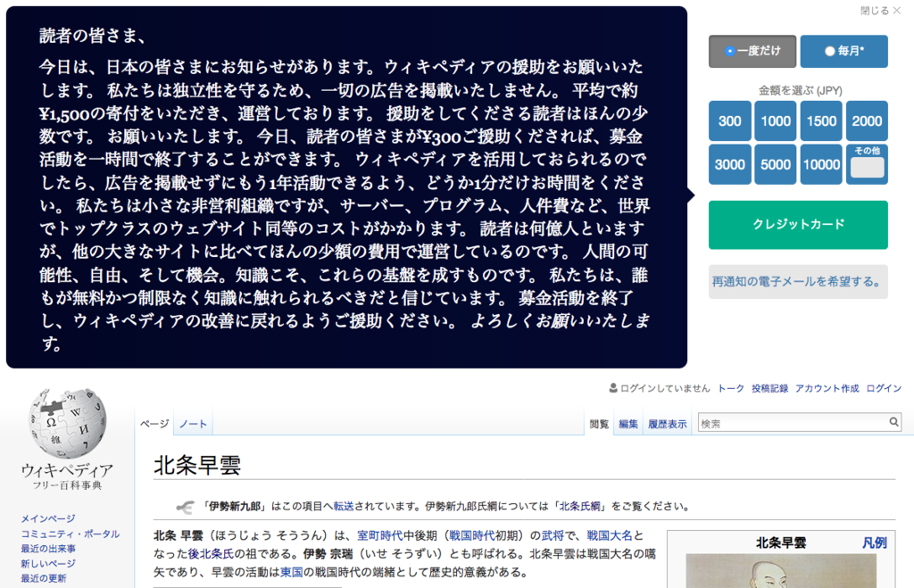Viewport: 914px width, 588px height.
Task: Click the ウィキペディア wordmark under logo
Action: click(x=68, y=470)
